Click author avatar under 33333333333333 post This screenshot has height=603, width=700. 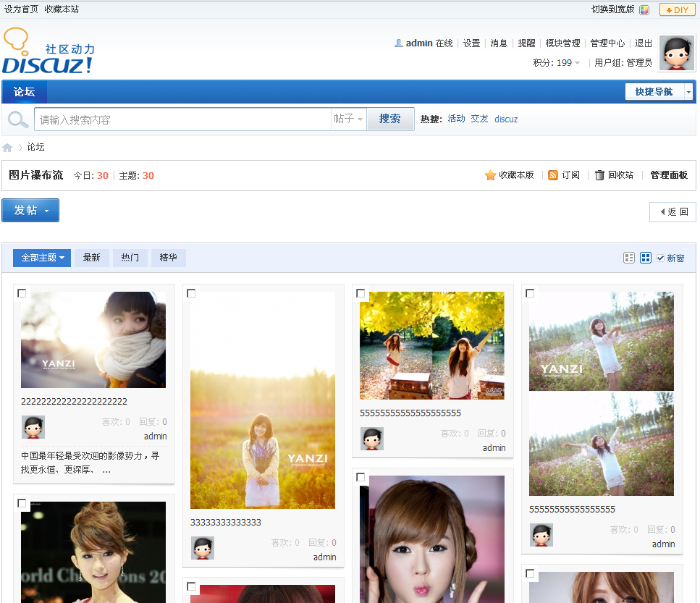point(203,548)
